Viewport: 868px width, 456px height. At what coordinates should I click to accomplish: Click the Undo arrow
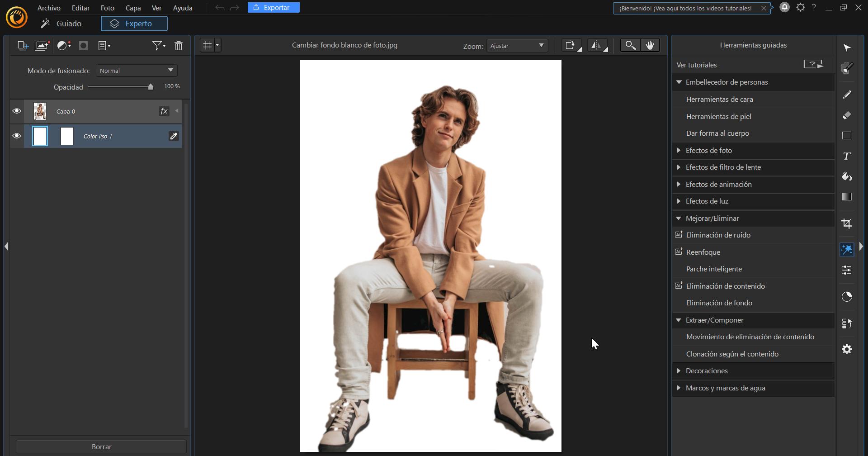[220, 8]
